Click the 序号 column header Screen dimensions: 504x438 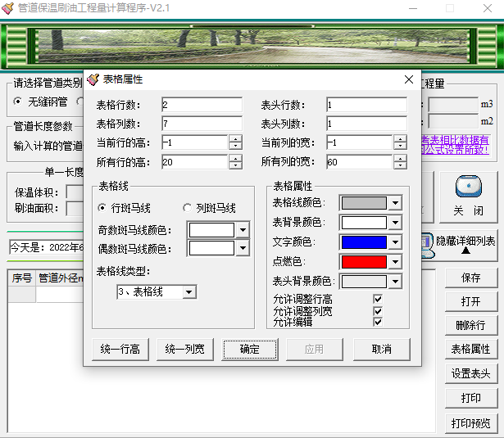point(22,278)
